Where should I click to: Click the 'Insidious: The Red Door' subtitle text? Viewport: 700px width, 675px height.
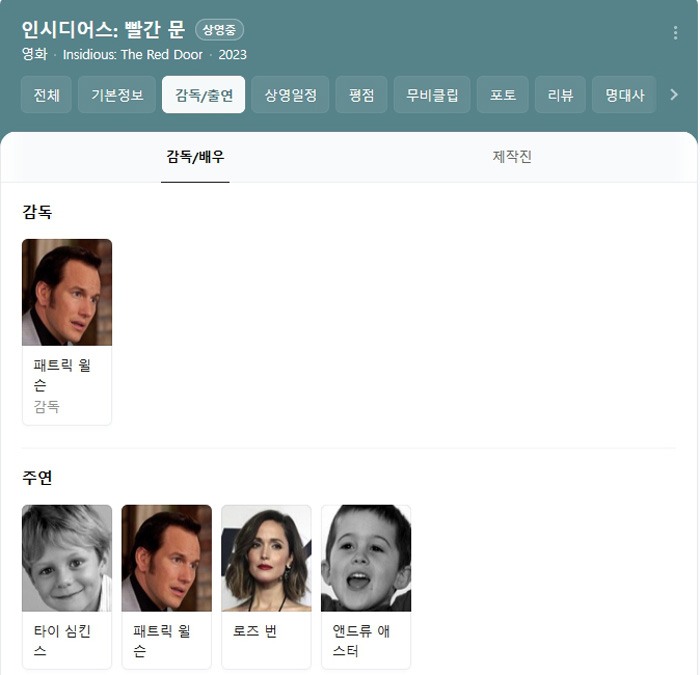[133, 54]
